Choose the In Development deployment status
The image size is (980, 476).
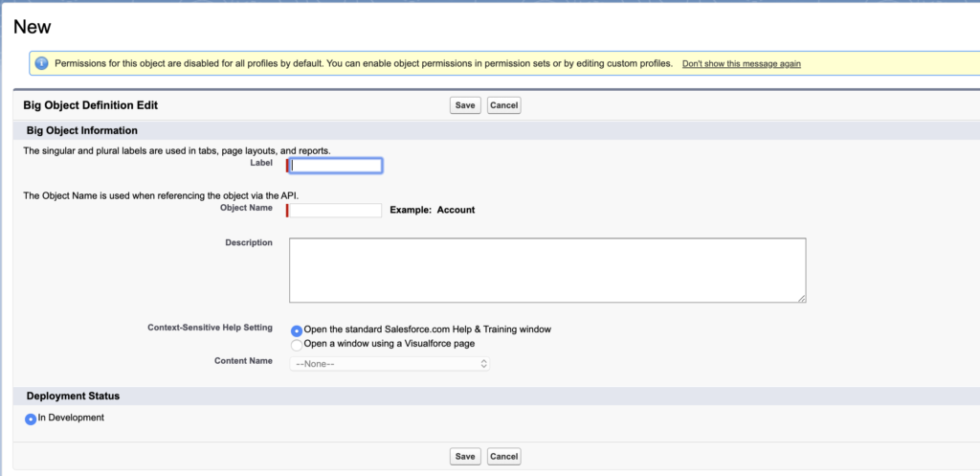[x=31, y=419]
